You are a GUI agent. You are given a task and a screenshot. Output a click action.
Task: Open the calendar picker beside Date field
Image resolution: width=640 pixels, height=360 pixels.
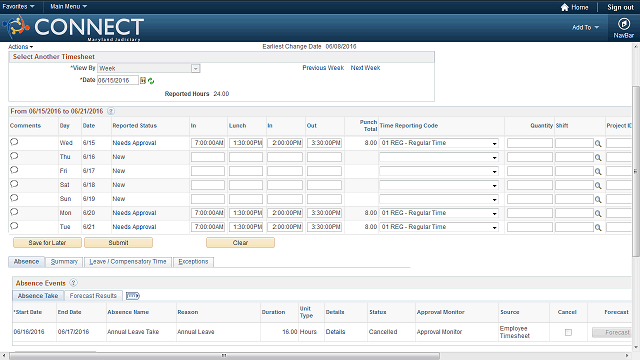(143, 81)
